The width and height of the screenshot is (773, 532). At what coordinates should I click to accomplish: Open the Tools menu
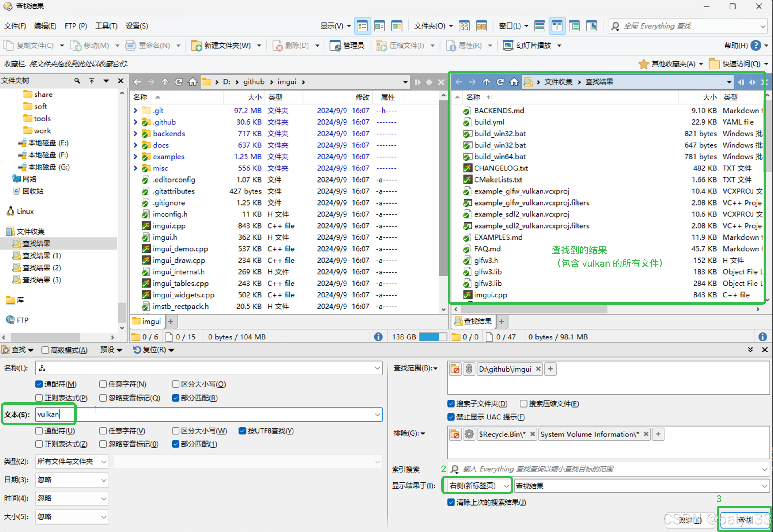click(106, 26)
